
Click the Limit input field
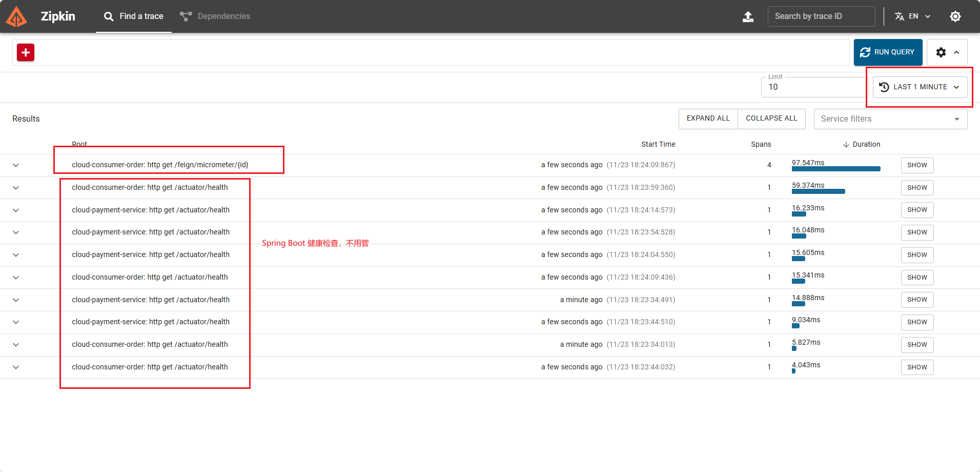pyautogui.click(x=812, y=87)
